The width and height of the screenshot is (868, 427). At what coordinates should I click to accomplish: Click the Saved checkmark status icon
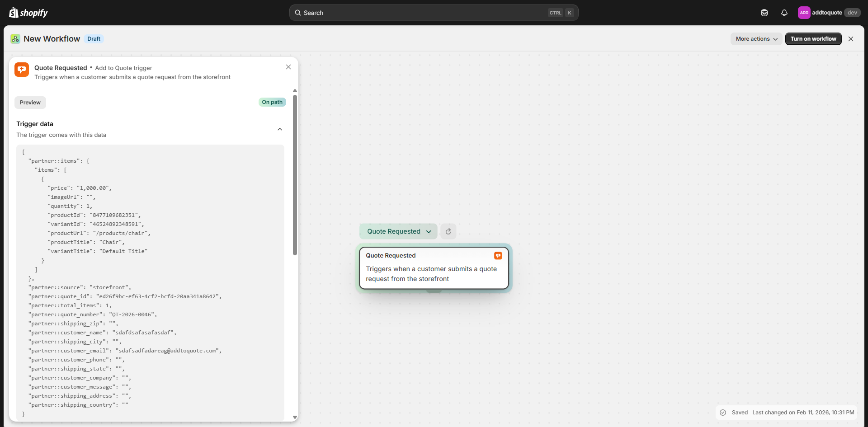pyautogui.click(x=723, y=413)
